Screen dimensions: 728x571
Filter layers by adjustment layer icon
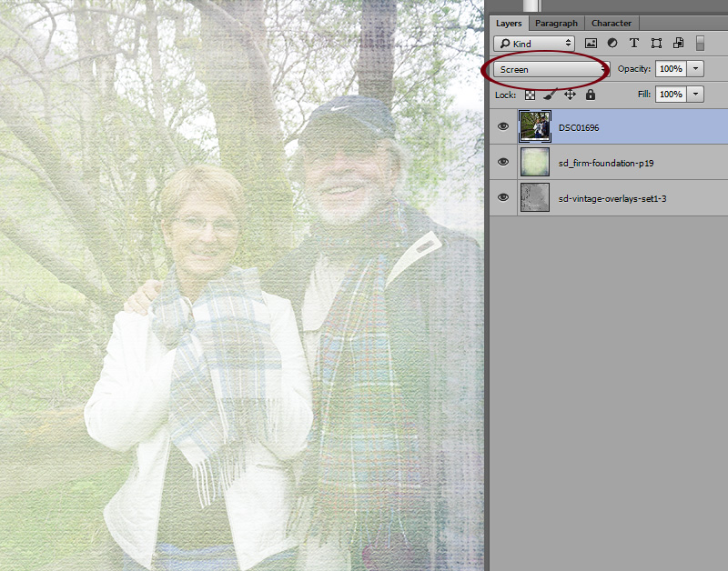point(612,43)
